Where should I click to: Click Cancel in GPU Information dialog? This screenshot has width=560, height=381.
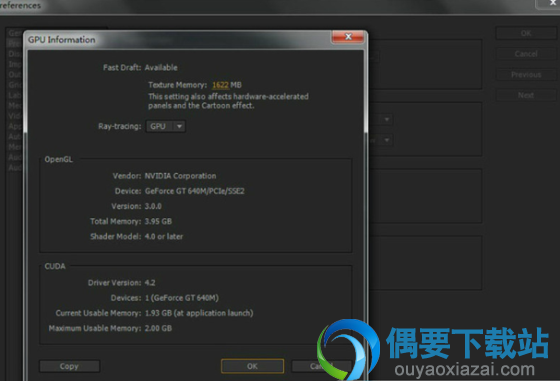pos(321,366)
